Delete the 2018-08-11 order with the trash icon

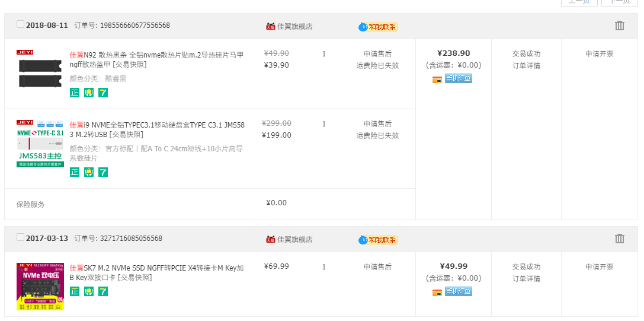(619, 26)
